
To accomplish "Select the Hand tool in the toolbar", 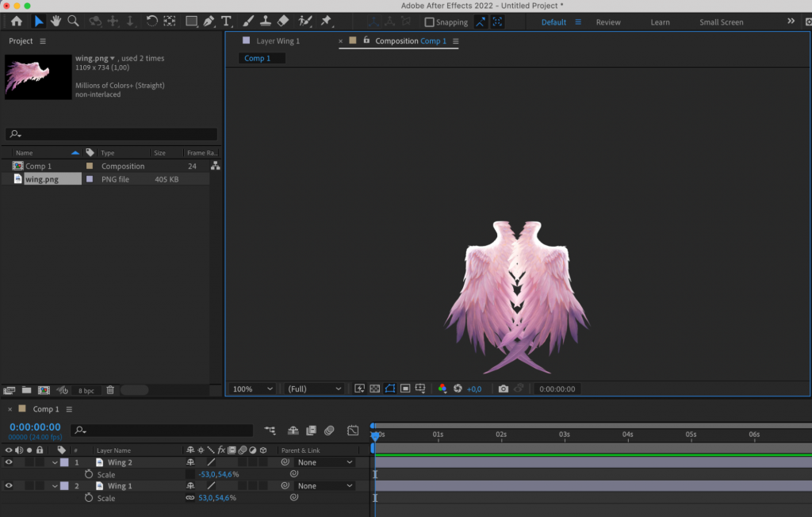I will (x=55, y=21).
